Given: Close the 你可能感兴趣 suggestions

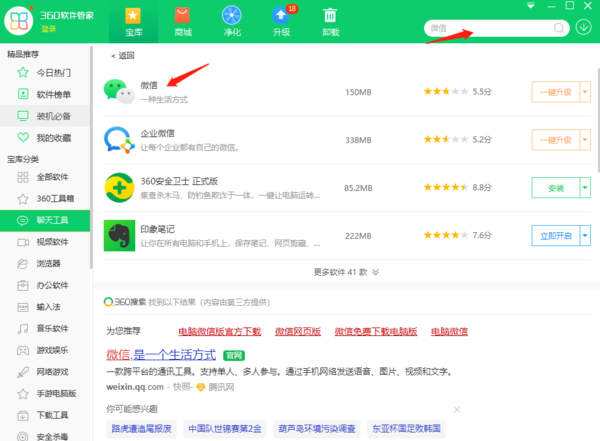Looking at the screenshot, I should pos(457,410).
